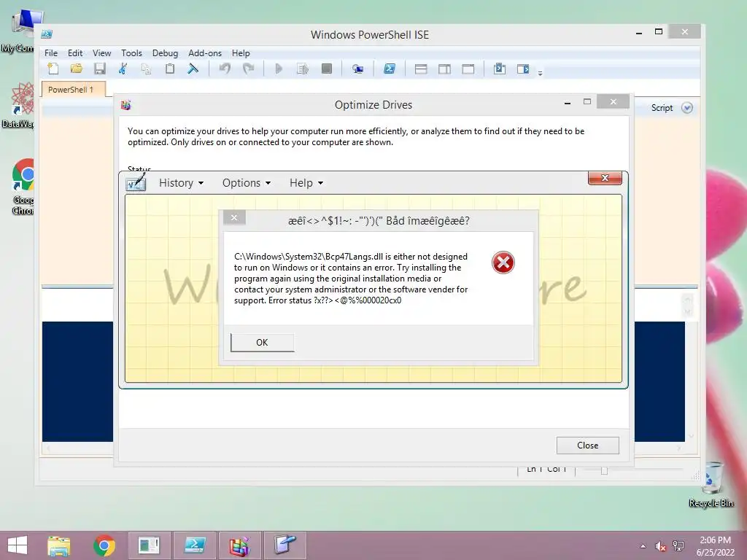747x560 pixels.
Task: Open the Tools menu
Action: pyautogui.click(x=131, y=52)
